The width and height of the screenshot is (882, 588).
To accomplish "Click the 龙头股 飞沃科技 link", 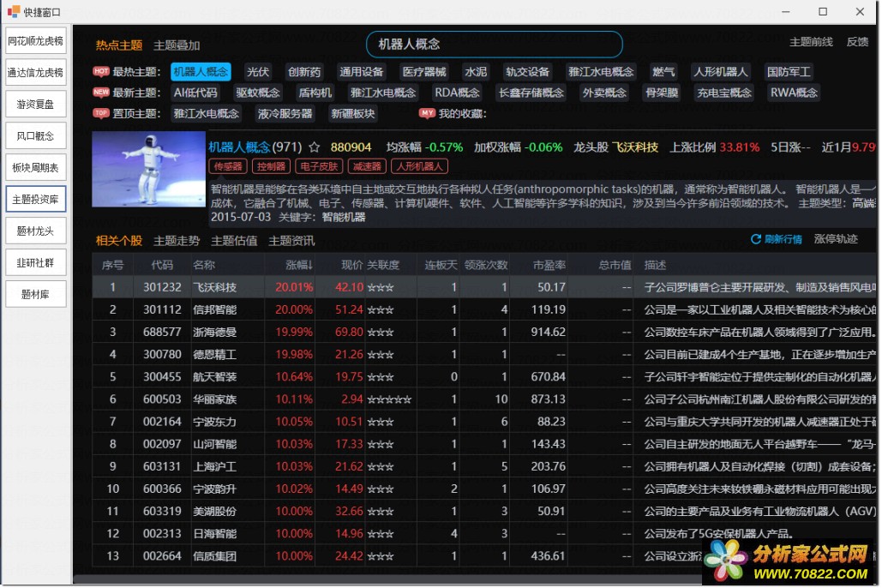I will tap(636, 147).
